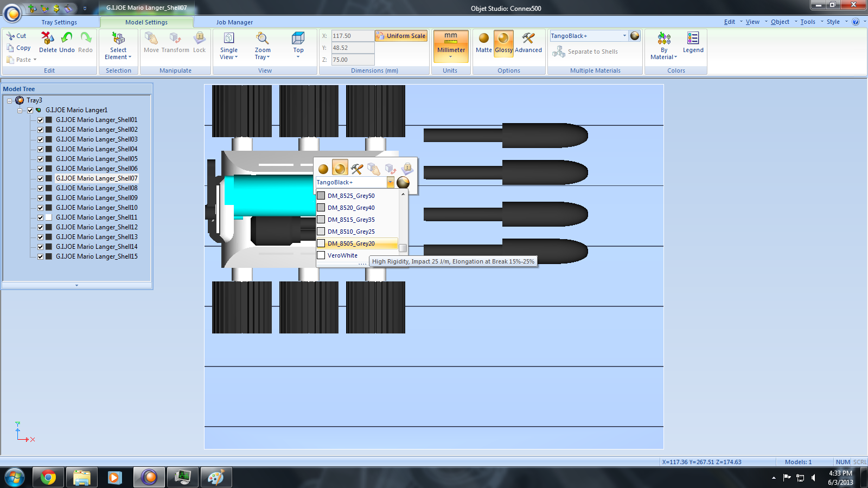Toggle the Uniform Scale button
The width and height of the screenshot is (868, 488).
(x=401, y=36)
